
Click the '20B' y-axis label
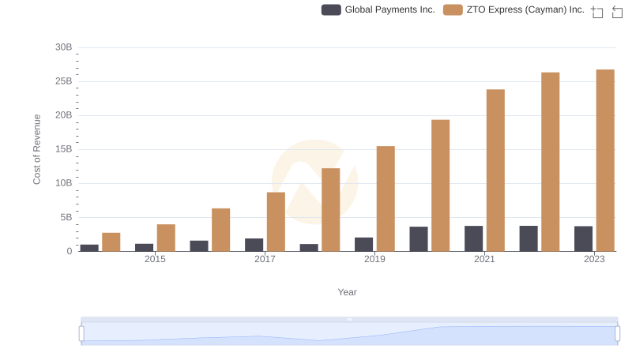point(64,115)
